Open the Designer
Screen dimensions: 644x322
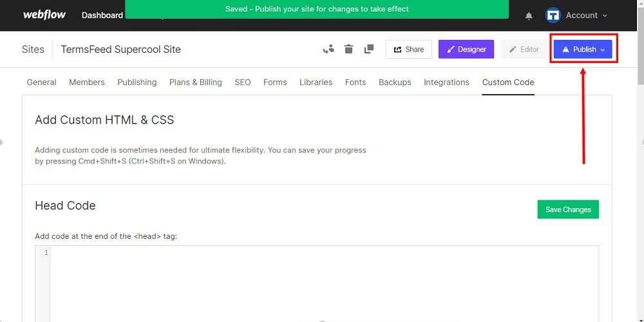466,50
